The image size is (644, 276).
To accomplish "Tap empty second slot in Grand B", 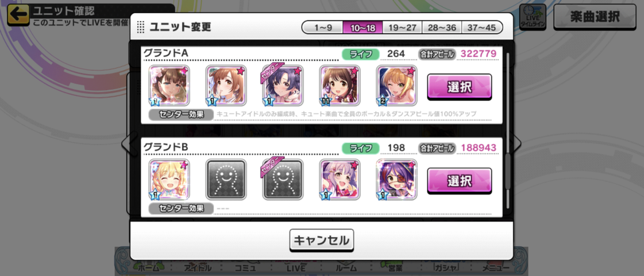I will (226, 179).
